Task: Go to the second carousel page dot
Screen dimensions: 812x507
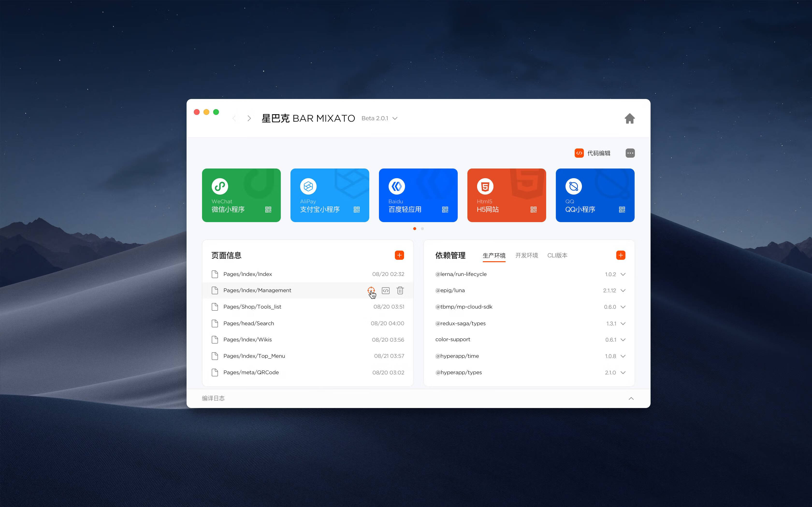Action: 422,229
